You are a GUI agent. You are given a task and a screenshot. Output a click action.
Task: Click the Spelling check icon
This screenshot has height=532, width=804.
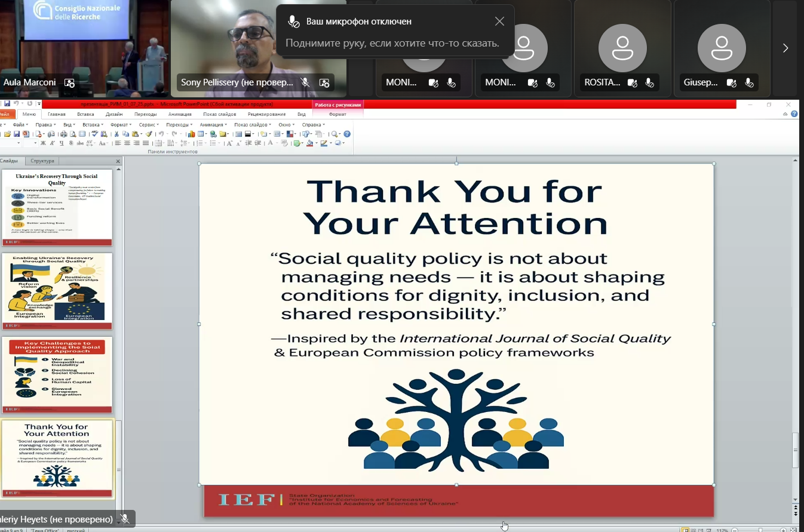pyautogui.click(x=94, y=134)
